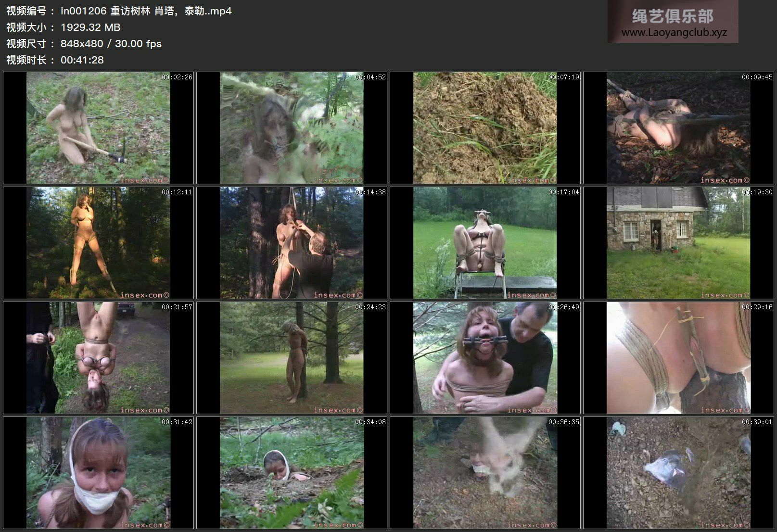Open the thumbnail marked 00:12:11
Image resolution: width=777 pixels, height=532 pixels.
tap(98, 243)
